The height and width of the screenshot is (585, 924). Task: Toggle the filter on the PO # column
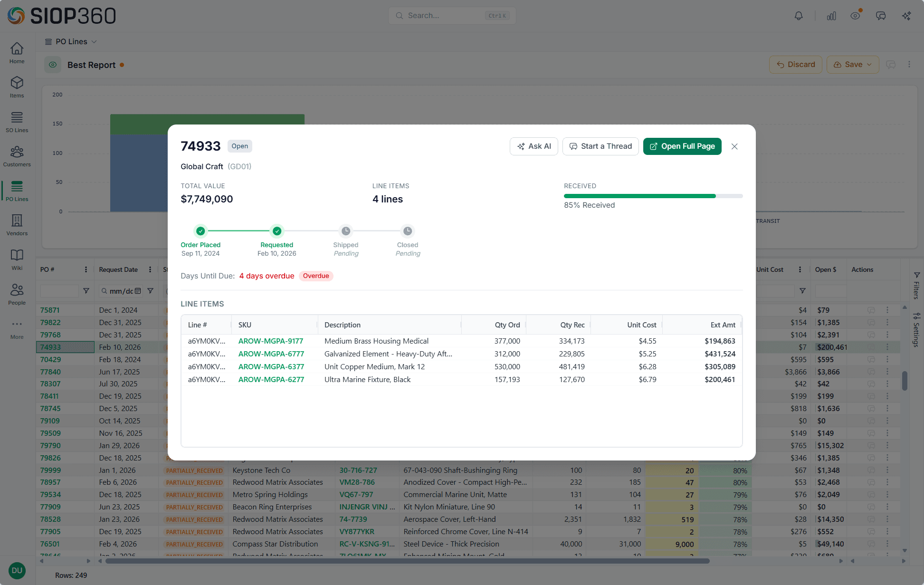coord(86,291)
